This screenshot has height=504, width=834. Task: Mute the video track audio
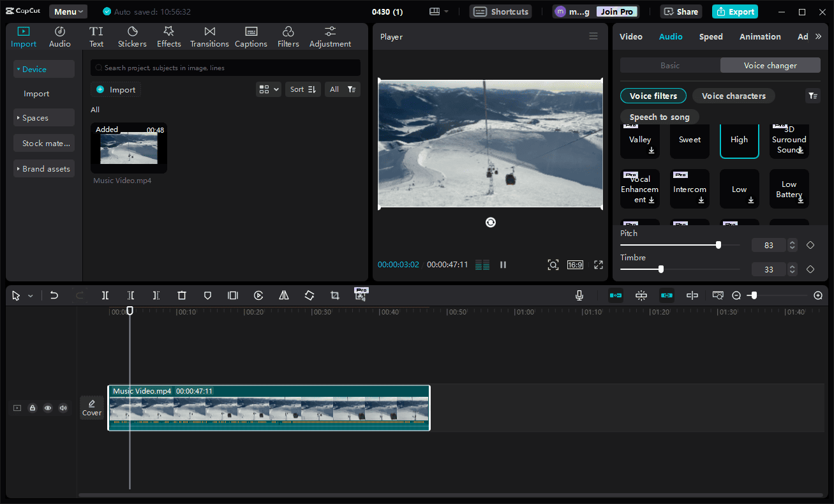(x=63, y=408)
